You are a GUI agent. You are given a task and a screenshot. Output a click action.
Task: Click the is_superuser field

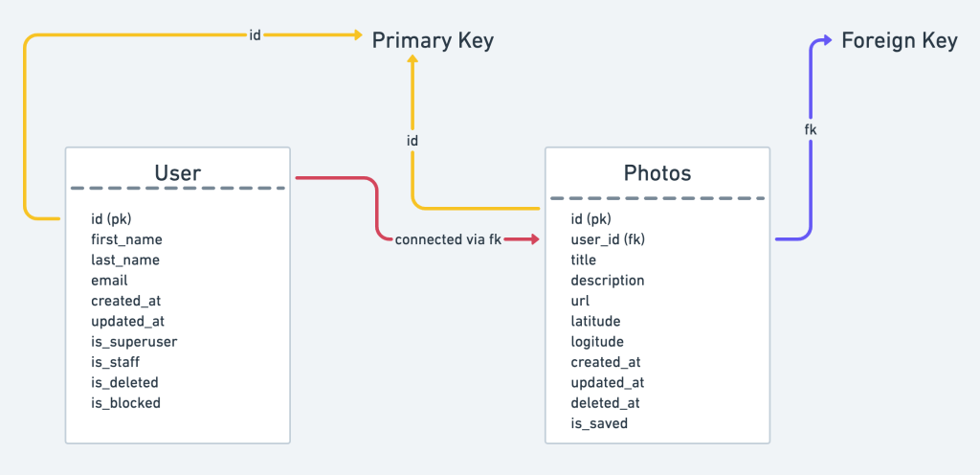pyautogui.click(x=134, y=342)
